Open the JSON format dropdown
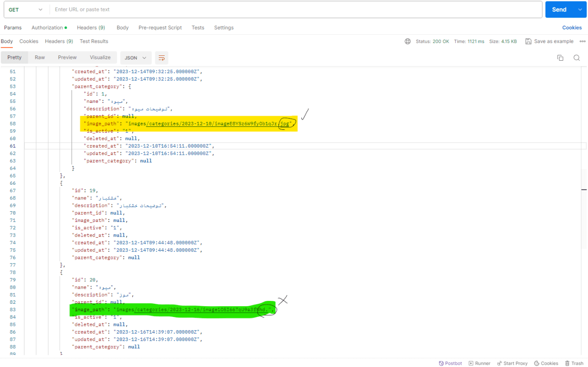588x367 pixels. pos(135,58)
